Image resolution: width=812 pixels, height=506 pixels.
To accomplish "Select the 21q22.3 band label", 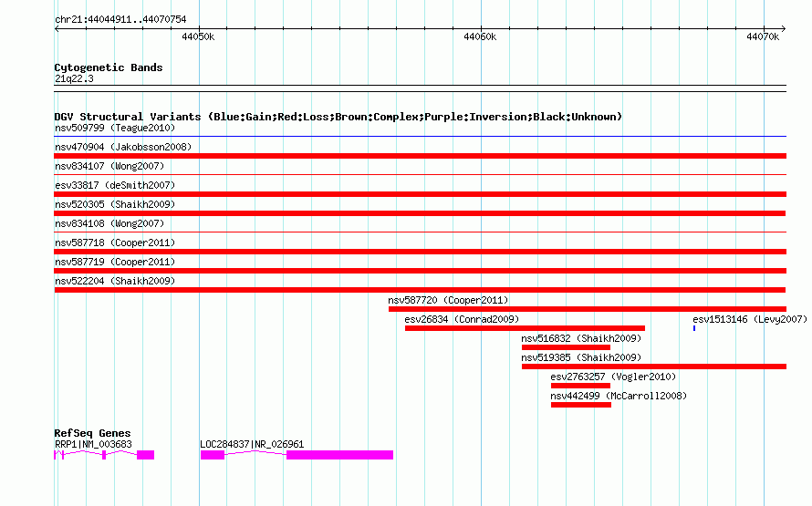I will pyautogui.click(x=74, y=78).
